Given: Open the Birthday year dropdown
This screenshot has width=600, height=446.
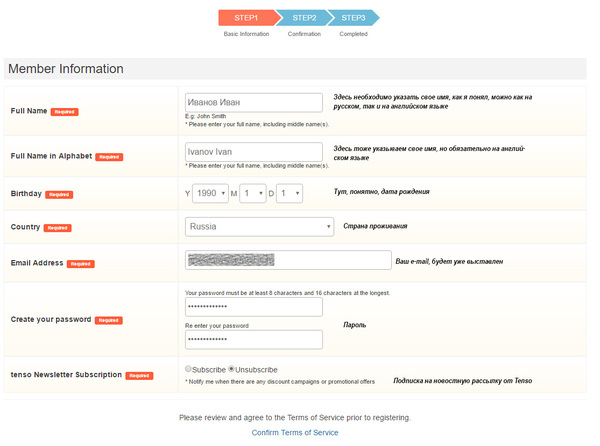Looking at the screenshot, I should click(210, 192).
